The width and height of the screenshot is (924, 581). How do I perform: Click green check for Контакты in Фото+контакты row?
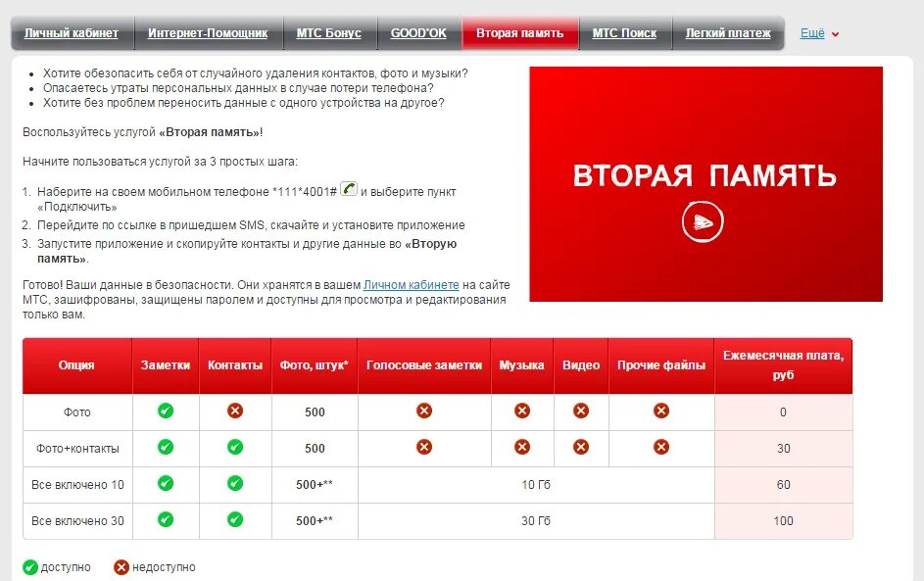click(235, 447)
